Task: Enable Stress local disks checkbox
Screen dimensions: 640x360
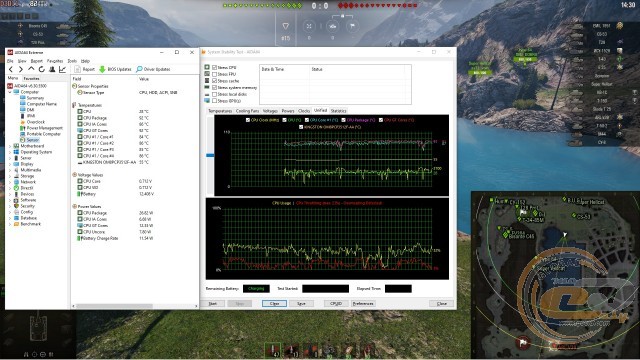Action: (x=214, y=94)
